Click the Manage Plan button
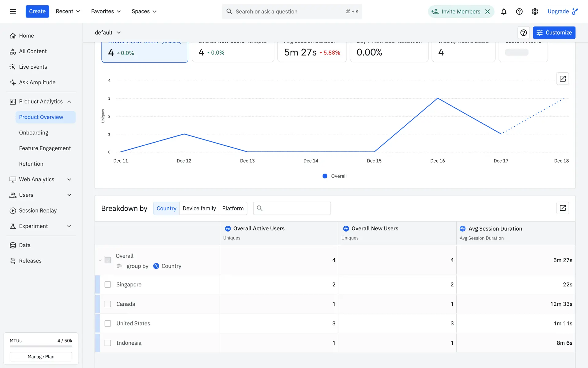The image size is (588, 368). pos(41,357)
